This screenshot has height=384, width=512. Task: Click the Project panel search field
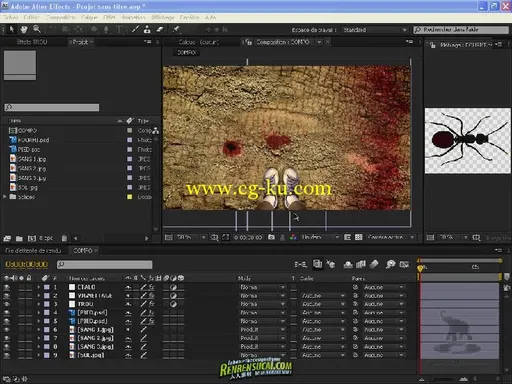coord(52,107)
